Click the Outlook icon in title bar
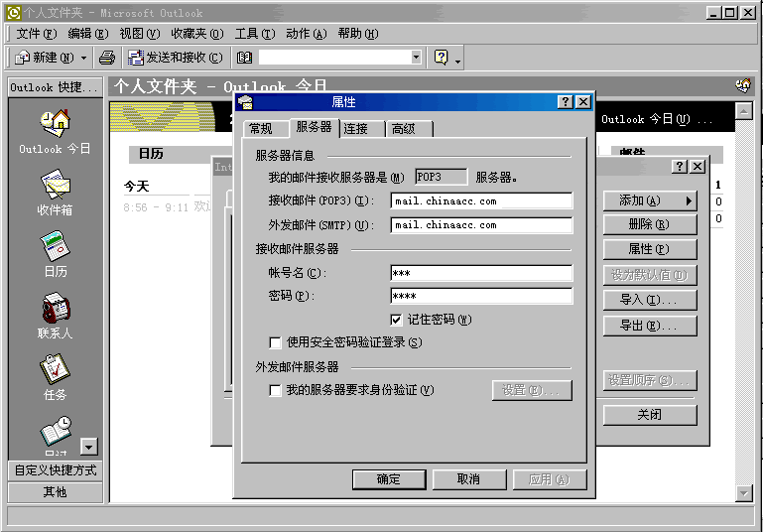 coord(14,13)
